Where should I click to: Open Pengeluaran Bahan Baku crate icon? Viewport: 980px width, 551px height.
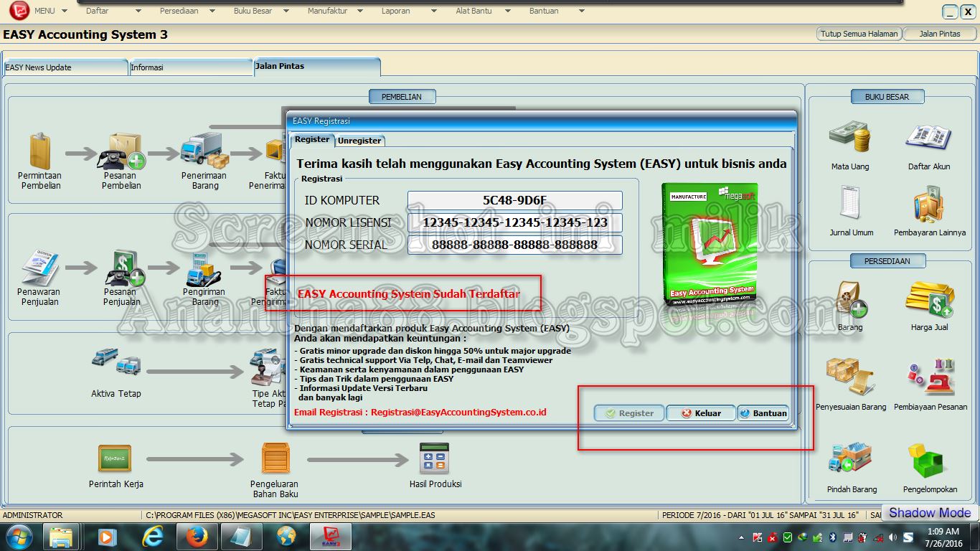pyautogui.click(x=275, y=458)
